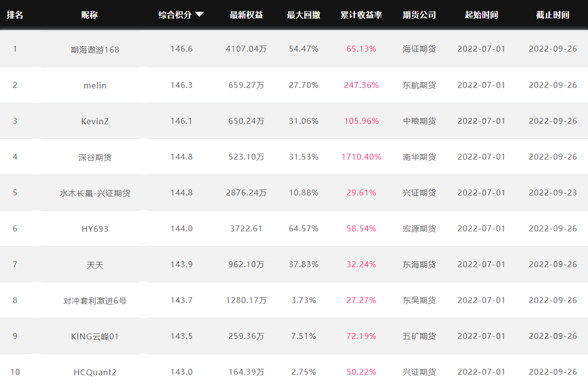Select return rate 72.19%
This screenshot has height=388, width=588.
point(361,336)
